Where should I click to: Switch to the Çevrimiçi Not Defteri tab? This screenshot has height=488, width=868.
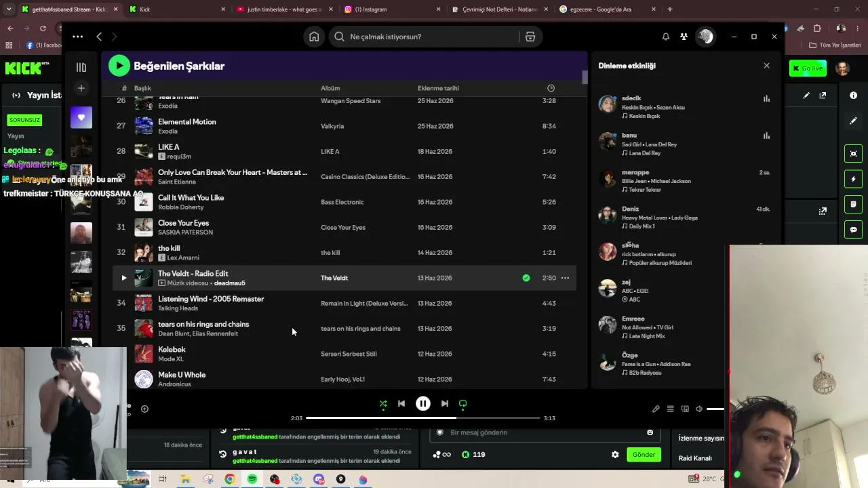499,9
